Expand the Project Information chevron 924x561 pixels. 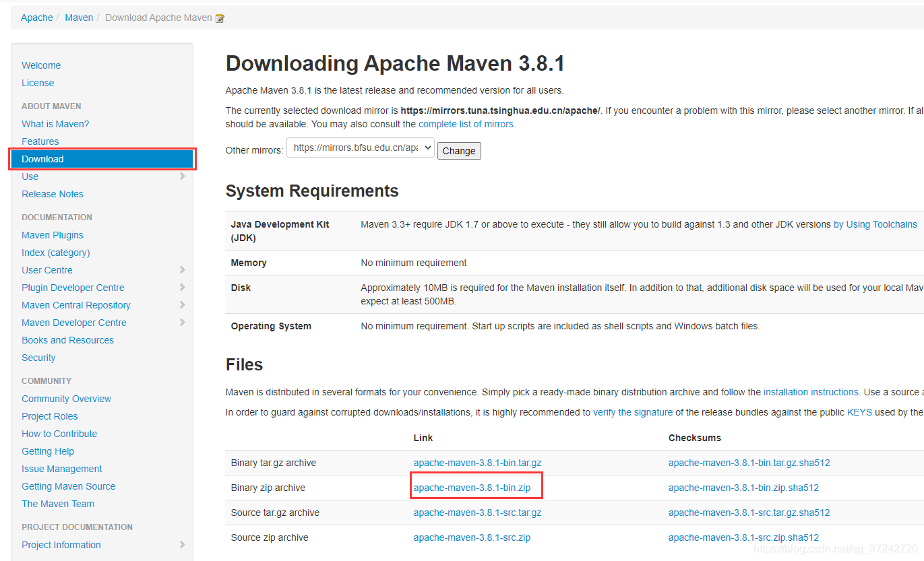[183, 545]
